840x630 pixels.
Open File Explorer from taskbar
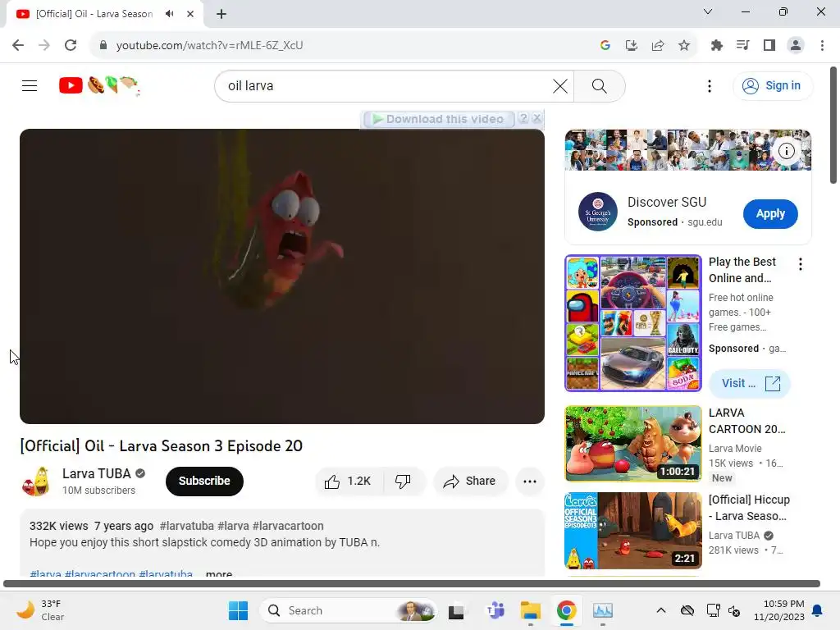click(531, 610)
